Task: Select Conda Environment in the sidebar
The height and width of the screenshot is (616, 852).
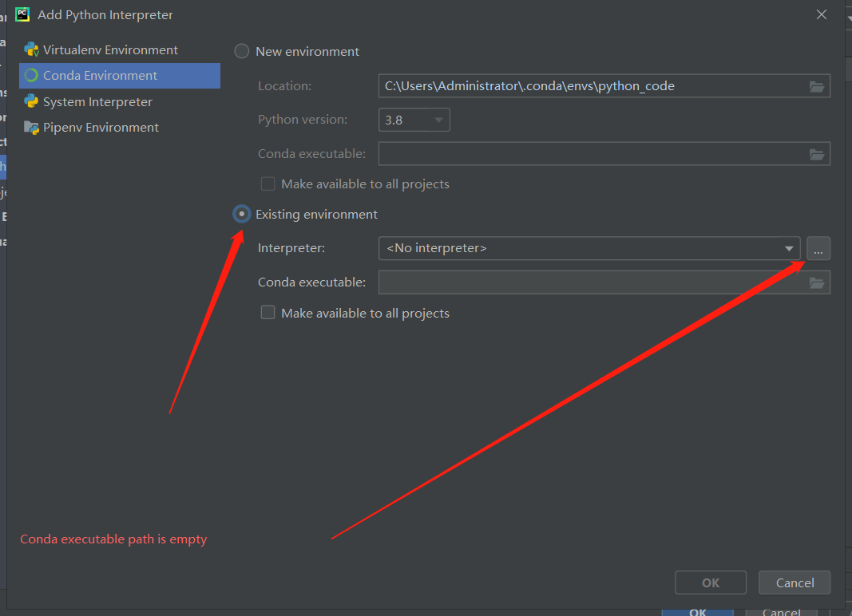Action: [x=120, y=76]
